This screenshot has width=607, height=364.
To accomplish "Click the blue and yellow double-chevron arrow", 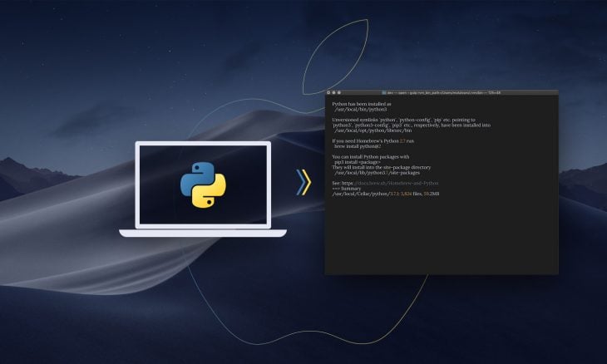I will (x=303, y=182).
